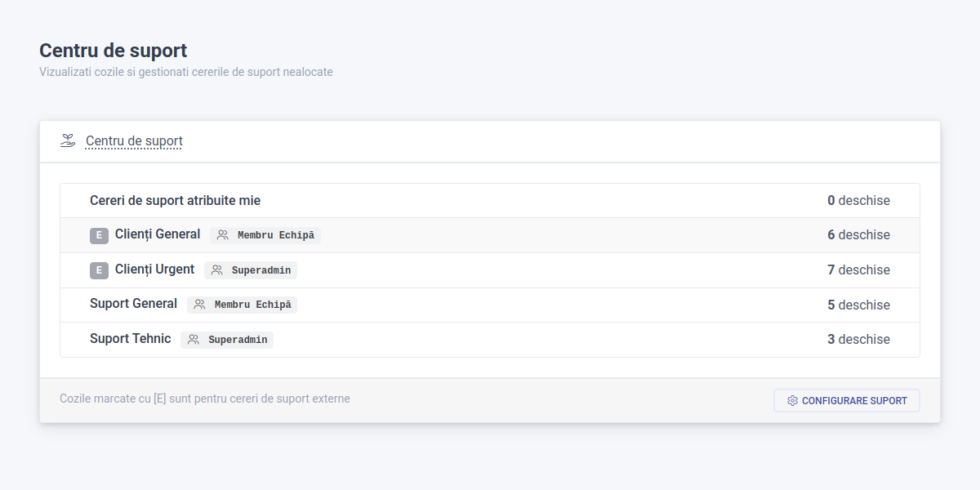Screen dimensions: 980x490
Task: Click the plant icon beside the breadcrumb
Action: coord(69,140)
